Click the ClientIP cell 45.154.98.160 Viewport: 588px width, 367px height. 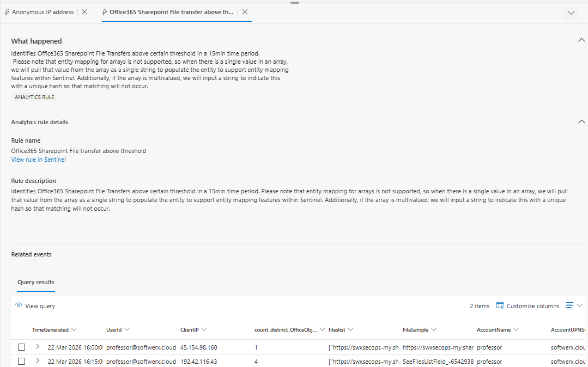pos(199,347)
